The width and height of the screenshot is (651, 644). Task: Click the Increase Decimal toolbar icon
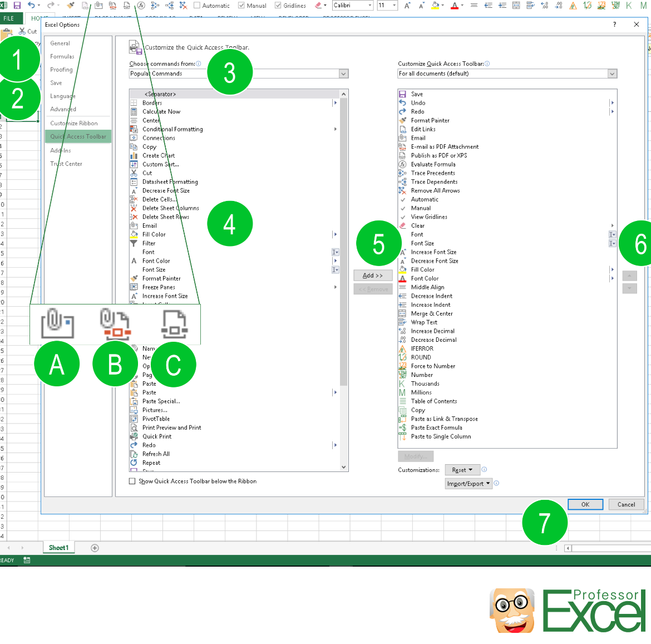(x=545, y=6)
